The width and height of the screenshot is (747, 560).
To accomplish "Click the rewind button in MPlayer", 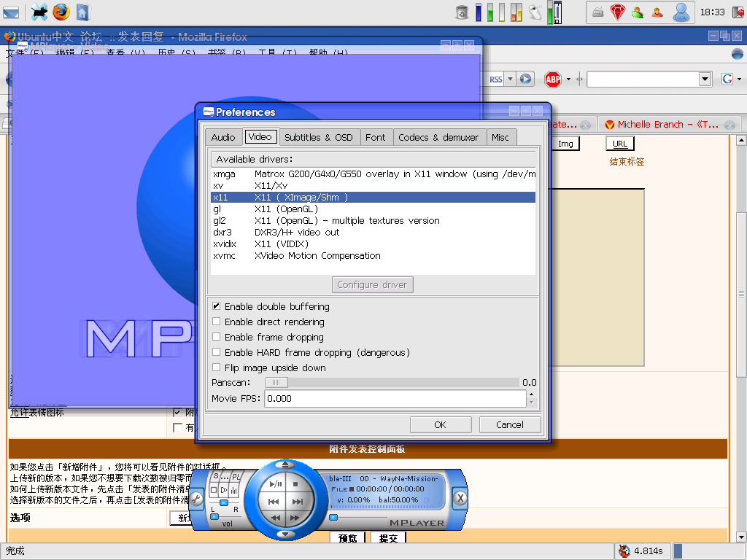I will pos(276,517).
